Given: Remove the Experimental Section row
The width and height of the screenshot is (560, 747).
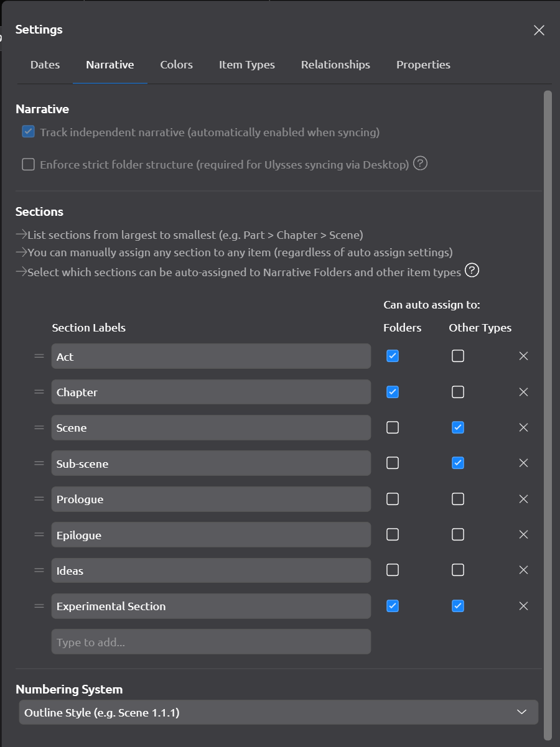Looking at the screenshot, I should pos(523,606).
